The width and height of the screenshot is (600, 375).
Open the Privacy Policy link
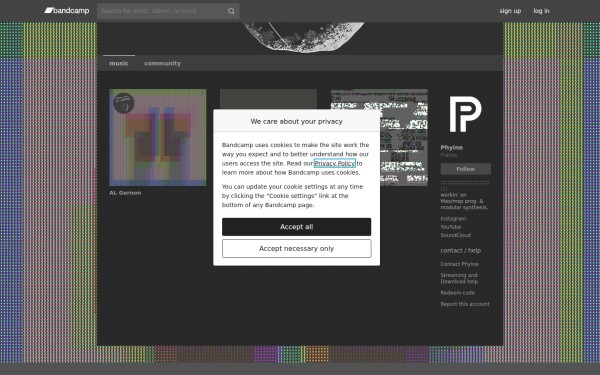(x=334, y=163)
